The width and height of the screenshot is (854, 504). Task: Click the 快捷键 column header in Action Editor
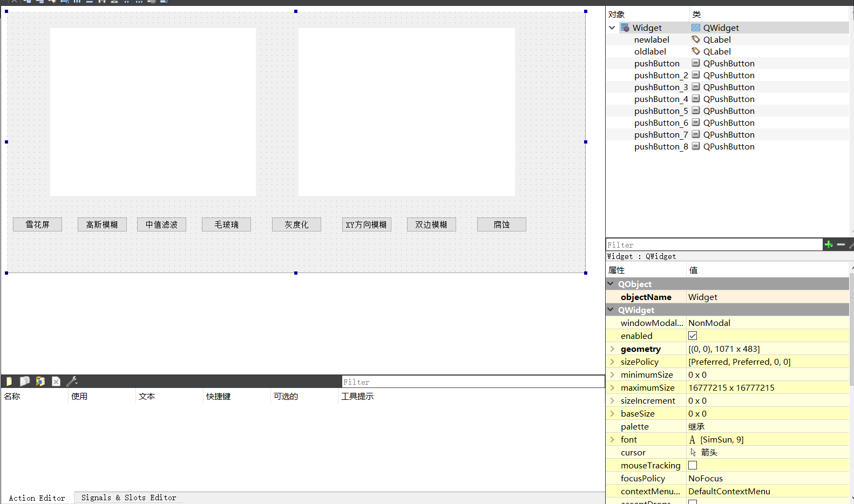(x=218, y=396)
